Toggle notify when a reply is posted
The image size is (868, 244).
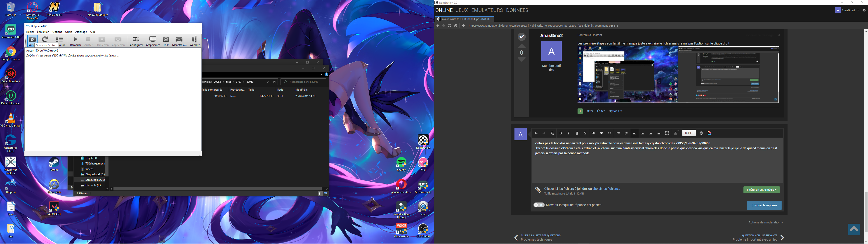(539, 205)
